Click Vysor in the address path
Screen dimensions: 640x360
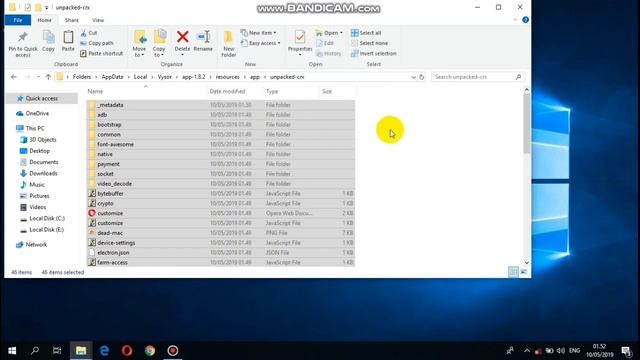tap(164, 77)
